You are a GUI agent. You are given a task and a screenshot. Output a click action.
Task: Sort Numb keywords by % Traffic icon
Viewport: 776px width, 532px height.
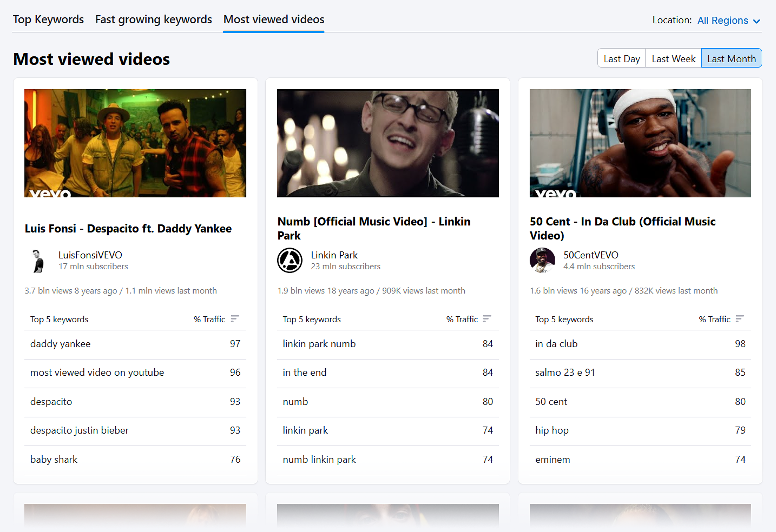click(487, 319)
